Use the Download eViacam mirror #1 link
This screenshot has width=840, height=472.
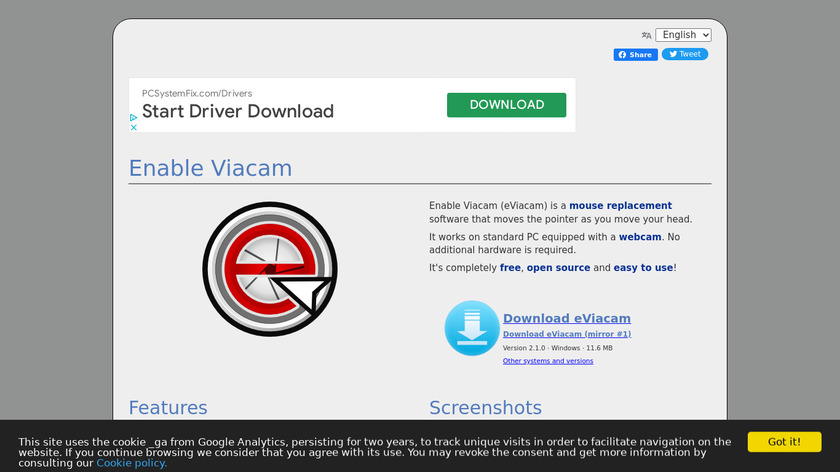point(566,334)
